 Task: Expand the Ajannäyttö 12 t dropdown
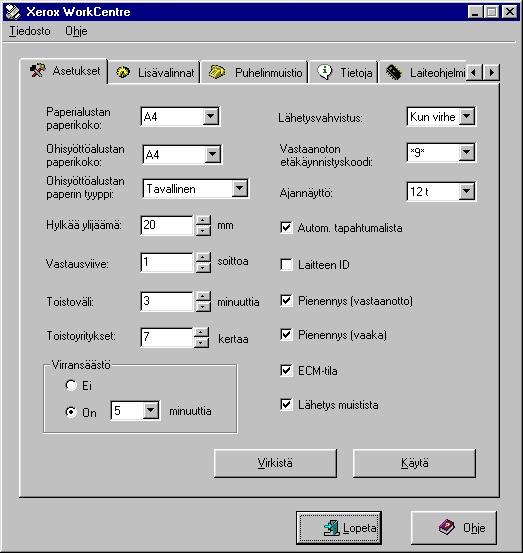467,192
